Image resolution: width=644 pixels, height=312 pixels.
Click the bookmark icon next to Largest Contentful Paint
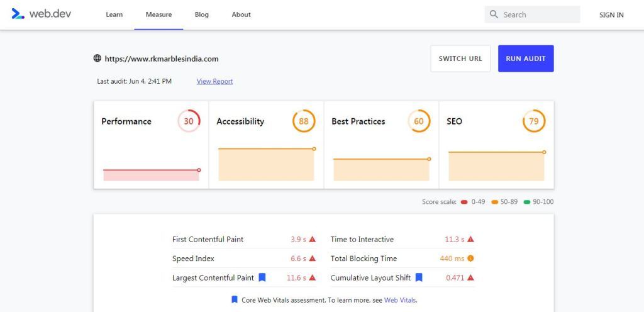tap(262, 277)
